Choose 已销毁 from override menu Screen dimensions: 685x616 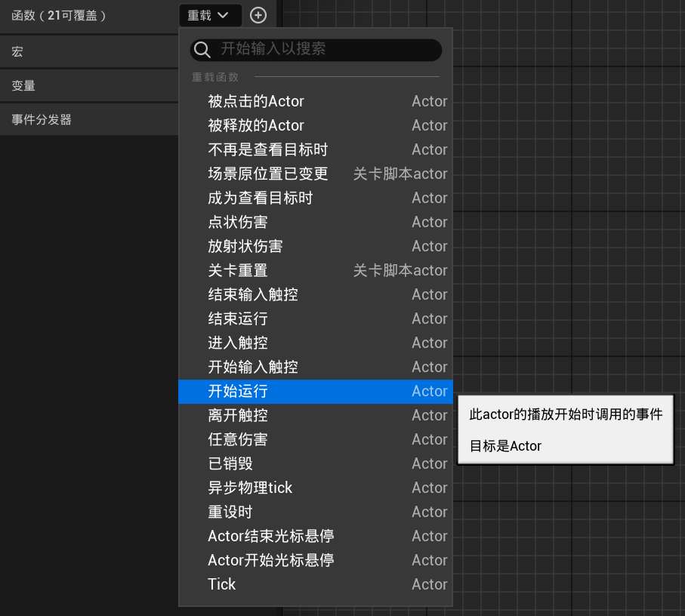pyautogui.click(x=230, y=464)
